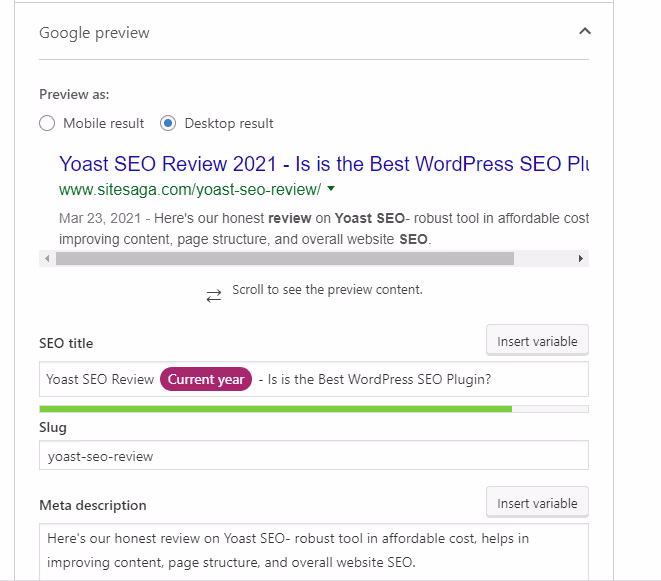Click Insert variable for SEO title
Image resolution: width=661 pixels, height=581 pixels.
point(537,341)
